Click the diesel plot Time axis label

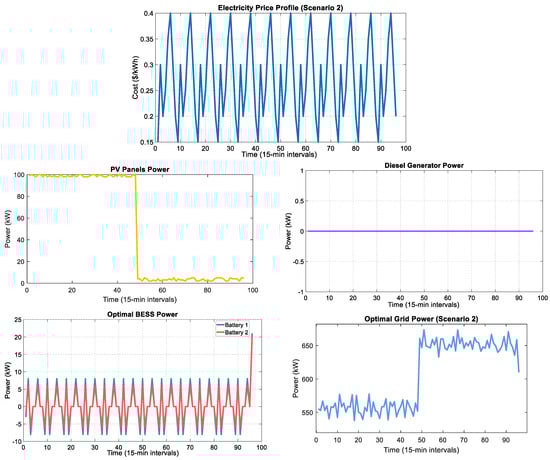(x=423, y=305)
